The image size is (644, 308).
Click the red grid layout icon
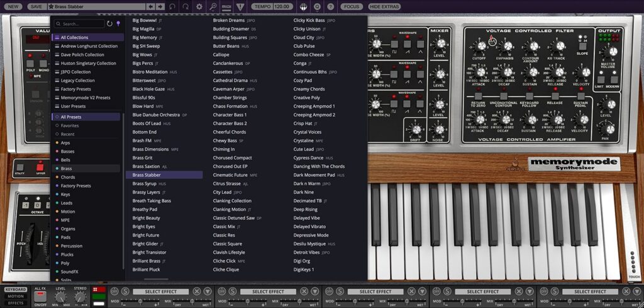point(99,290)
